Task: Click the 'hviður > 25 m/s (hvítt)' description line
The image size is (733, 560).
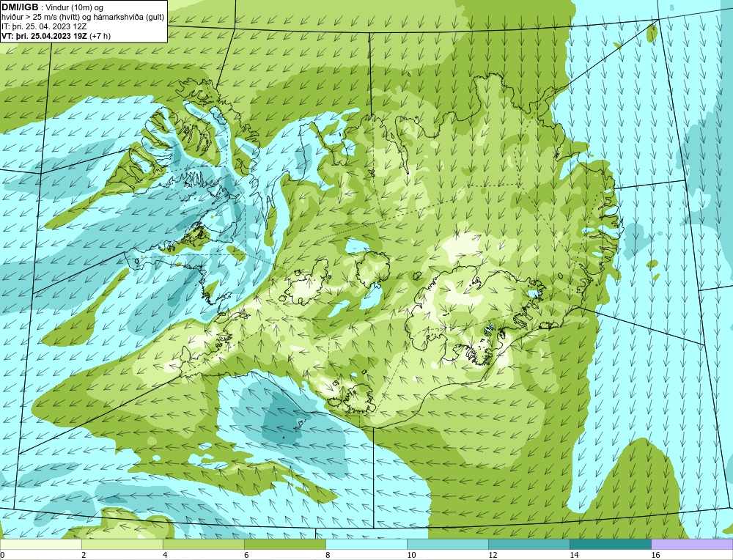Action: (83, 17)
